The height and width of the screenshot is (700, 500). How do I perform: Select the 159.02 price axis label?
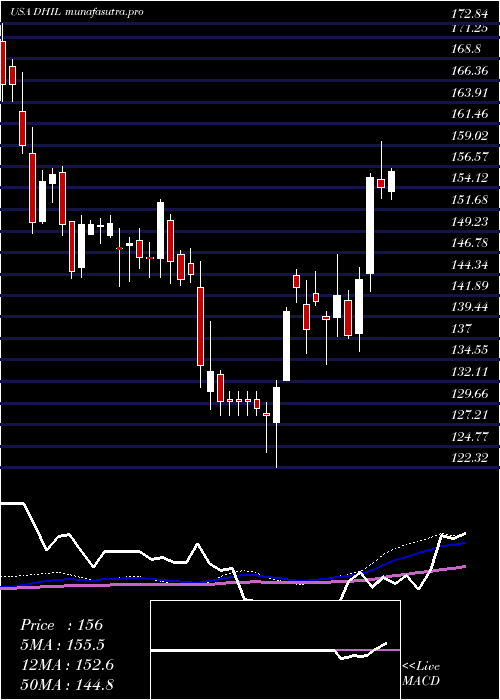click(469, 135)
